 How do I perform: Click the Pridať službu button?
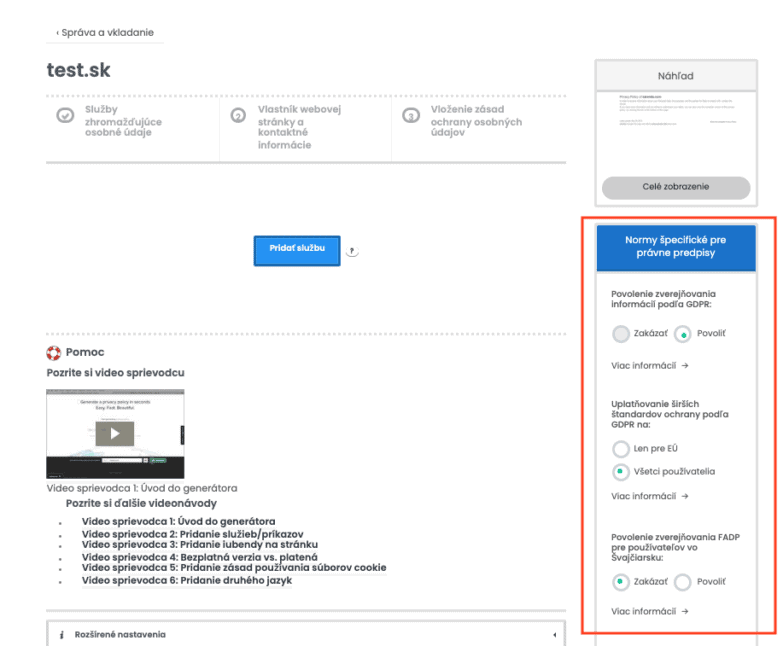point(296,250)
